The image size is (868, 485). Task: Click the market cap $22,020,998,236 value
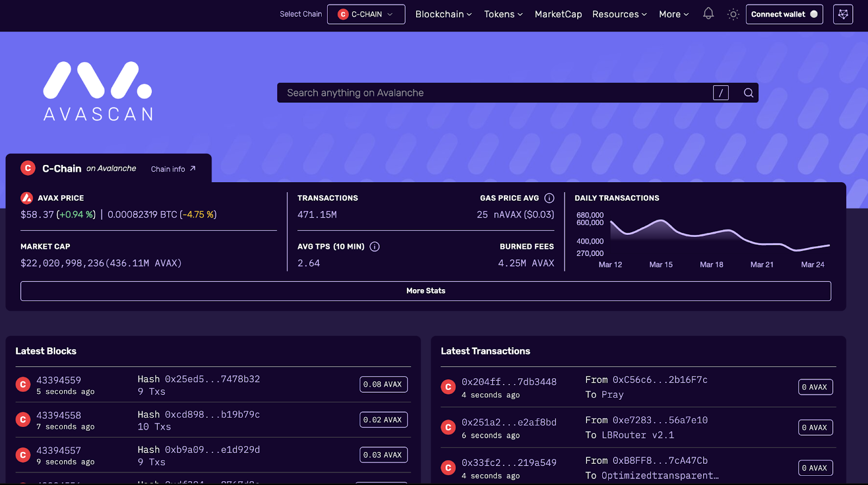pos(62,263)
